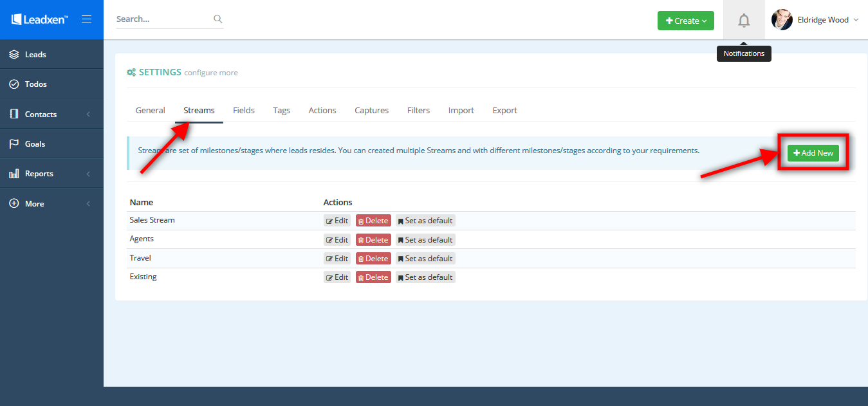Click Eldridge Wood's avatar picture
Image resolution: width=868 pixels, height=406 pixels.
782,20
